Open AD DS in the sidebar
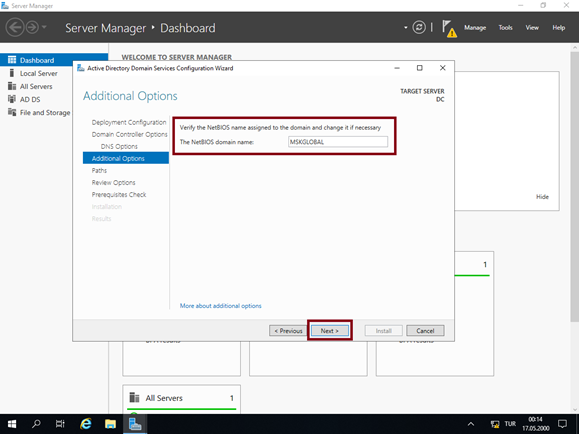This screenshot has height=434, width=579. (x=30, y=99)
